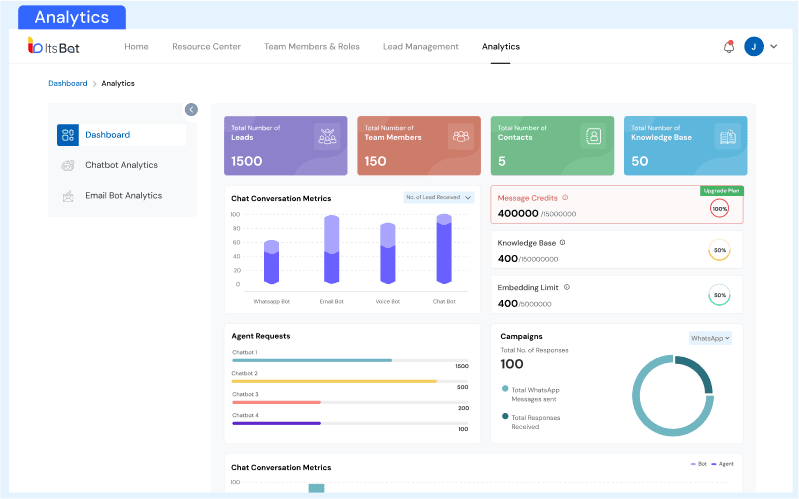
Task: Click the Analytics breadcrumb text
Action: (x=118, y=83)
